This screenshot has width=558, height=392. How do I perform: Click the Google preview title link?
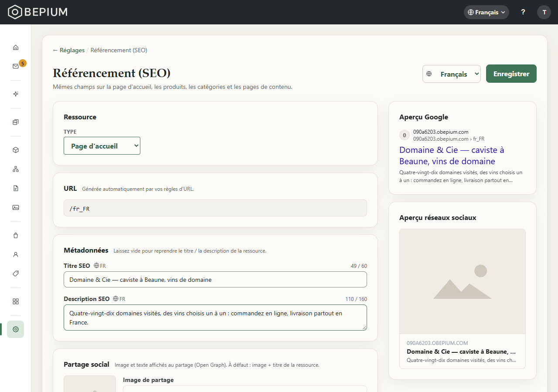coord(452,155)
